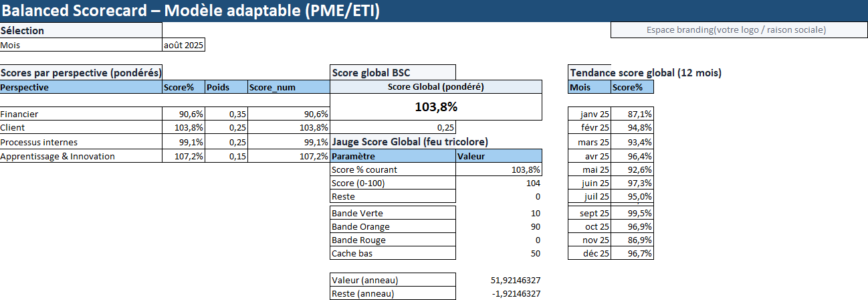The height and width of the screenshot is (300, 868).
Task: Click the large bold Score Global 103,8% value
Action: [436, 107]
